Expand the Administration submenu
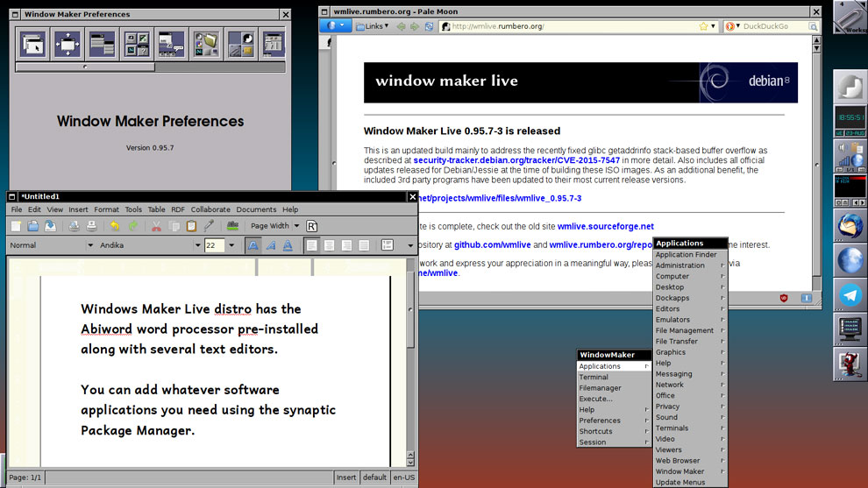Screen dimensions: 868x488 tap(690, 265)
